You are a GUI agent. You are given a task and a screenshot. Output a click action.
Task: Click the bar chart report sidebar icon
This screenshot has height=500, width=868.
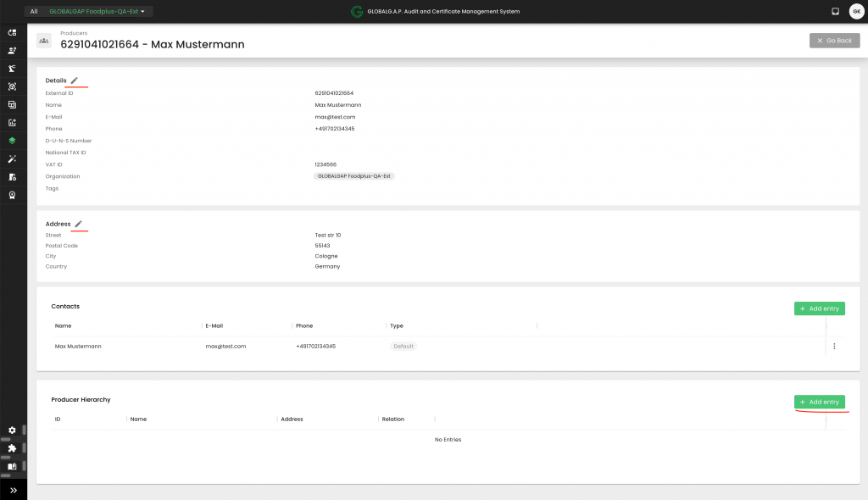pyautogui.click(x=12, y=122)
